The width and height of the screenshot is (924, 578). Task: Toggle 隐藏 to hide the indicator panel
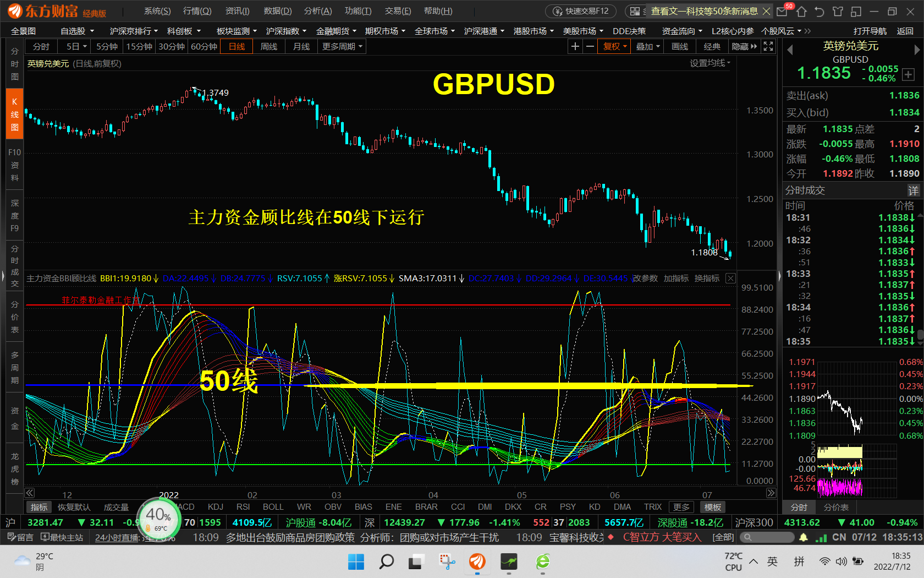[x=741, y=46]
